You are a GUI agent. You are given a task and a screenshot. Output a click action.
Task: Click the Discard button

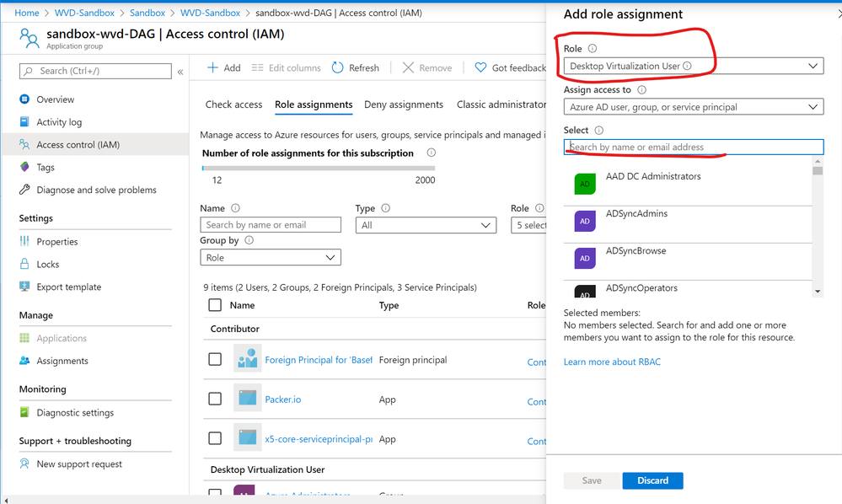(652, 480)
